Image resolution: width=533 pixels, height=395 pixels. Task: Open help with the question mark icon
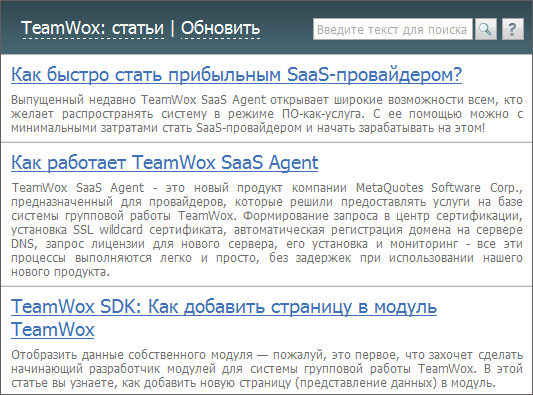coord(513,29)
